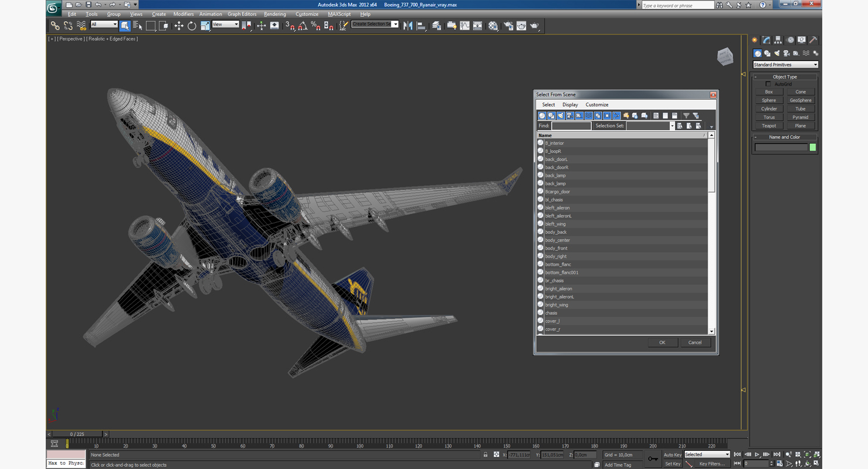Click the Render Production teapot icon
Viewport: 868px width, 469px height.
click(x=534, y=26)
